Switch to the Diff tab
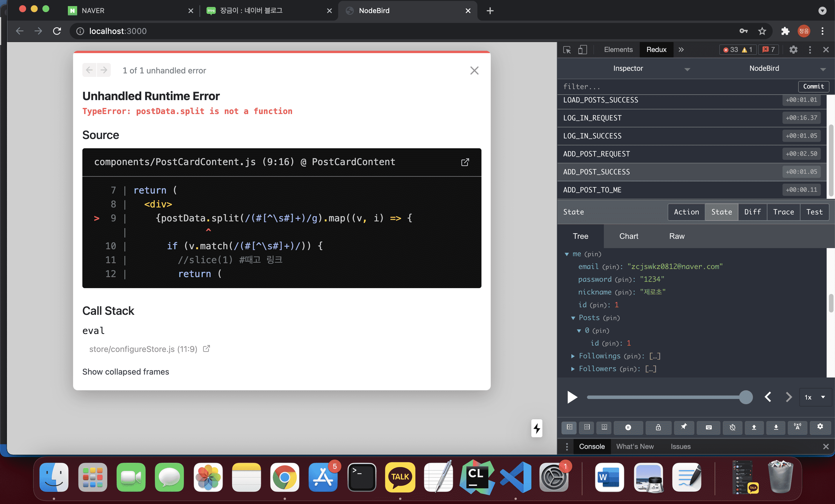Screen dimensions: 835x504 click(752, 212)
